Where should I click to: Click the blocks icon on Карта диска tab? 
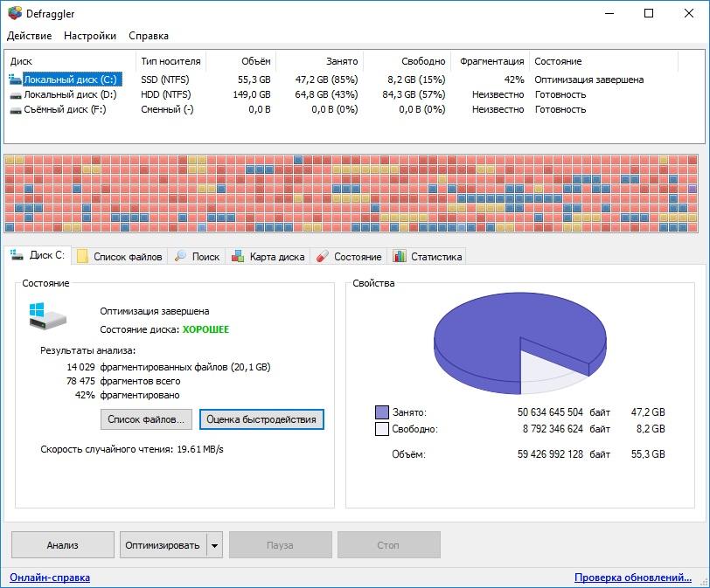click(x=238, y=257)
